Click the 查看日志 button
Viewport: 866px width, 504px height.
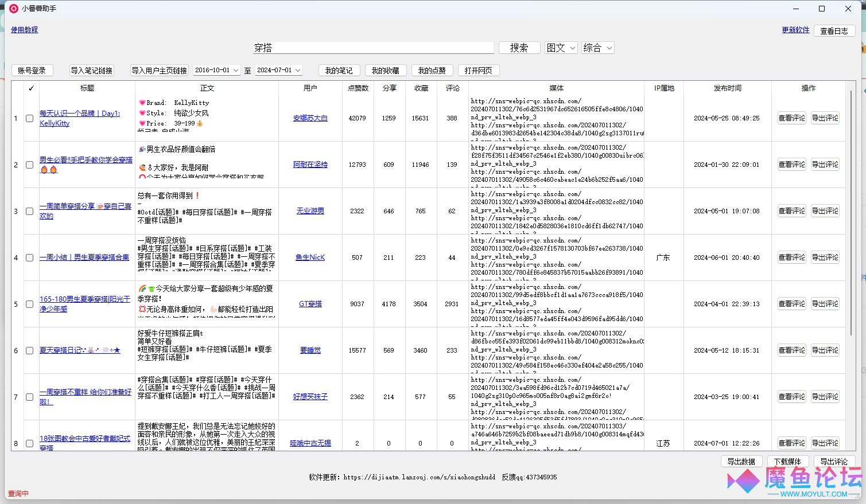(x=834, y=31)
